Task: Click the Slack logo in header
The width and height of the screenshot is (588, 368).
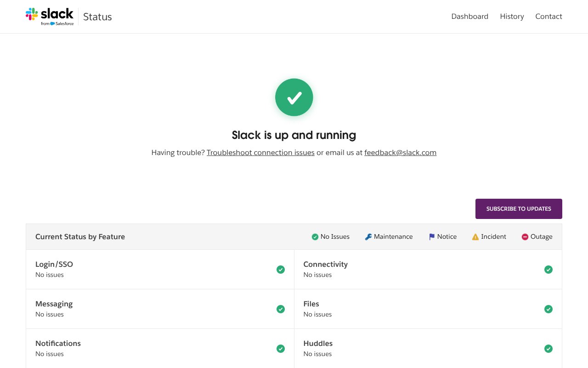Action: point(50,16)
